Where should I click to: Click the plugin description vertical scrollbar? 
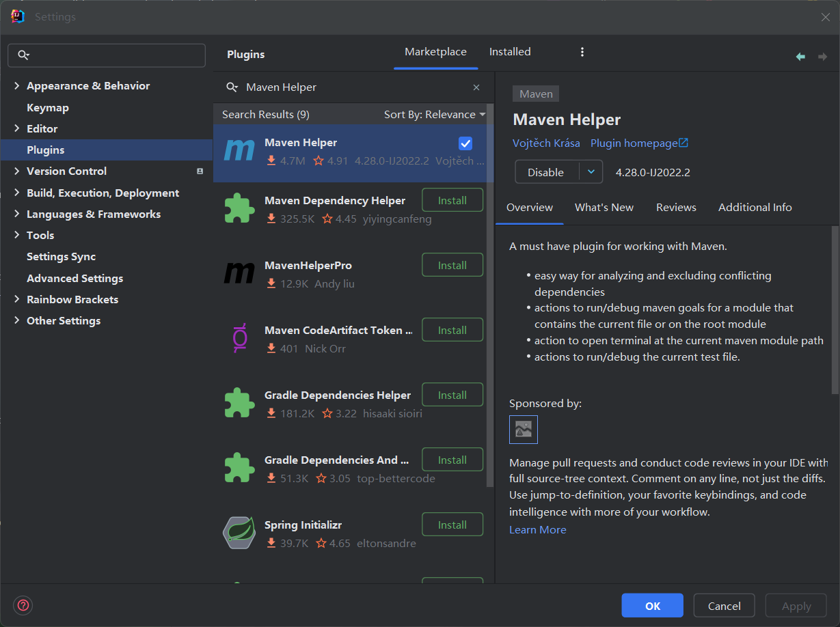[835, 310]
